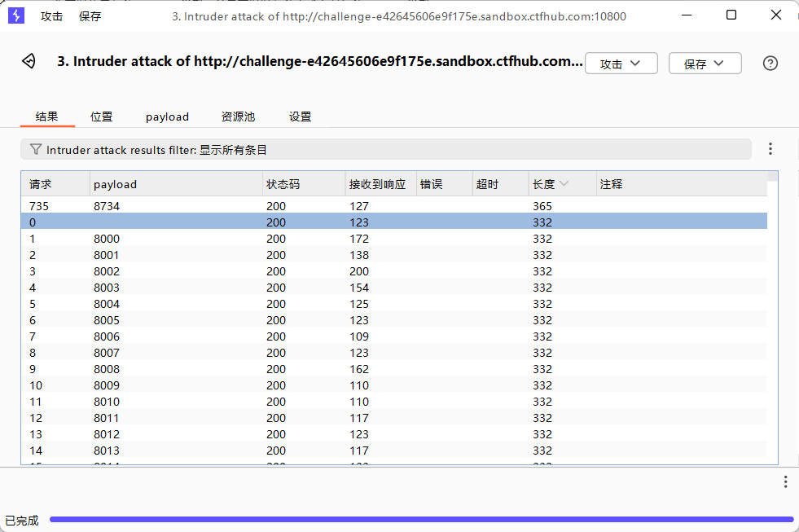
Task: Expand the 攻击 dropdown button
Action: coord(621,64)
